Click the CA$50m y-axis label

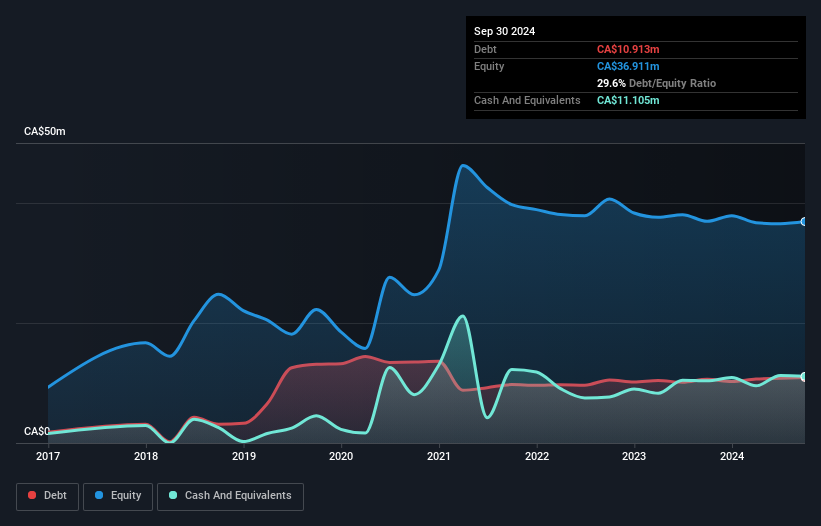tap(45, 131)
